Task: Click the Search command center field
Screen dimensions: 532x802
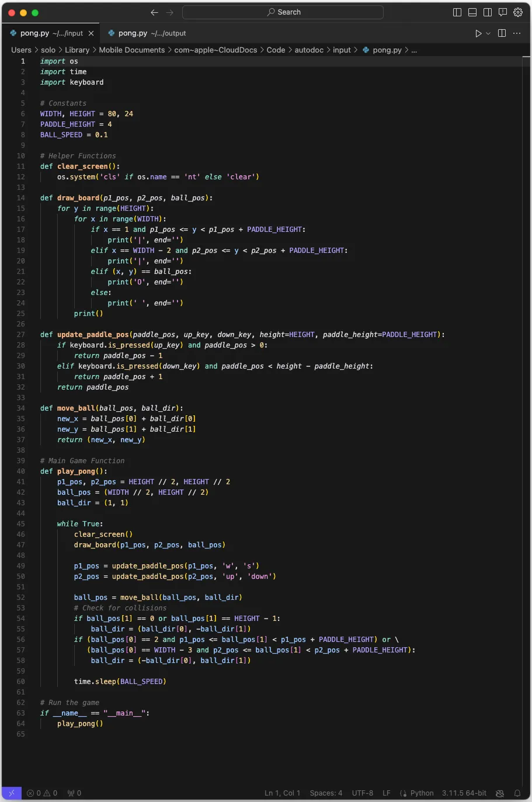Action: tap(283, 12)
